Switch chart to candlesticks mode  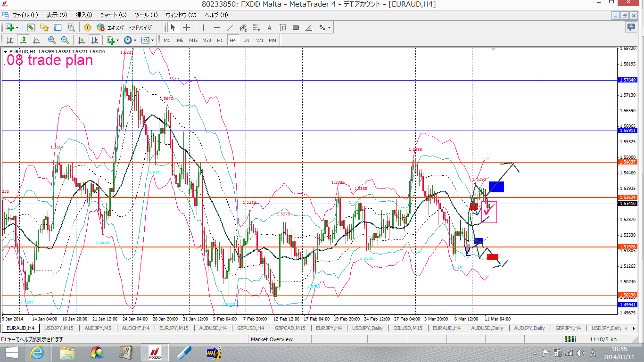(23, 40)
